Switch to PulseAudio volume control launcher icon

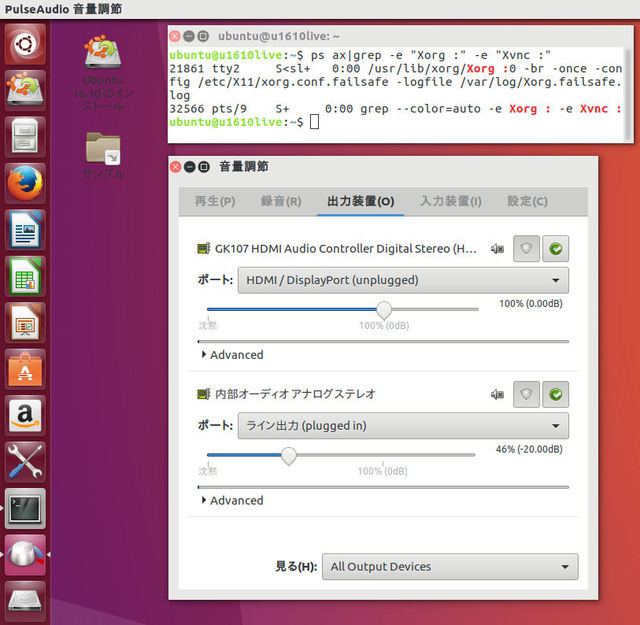coord(25,555)
